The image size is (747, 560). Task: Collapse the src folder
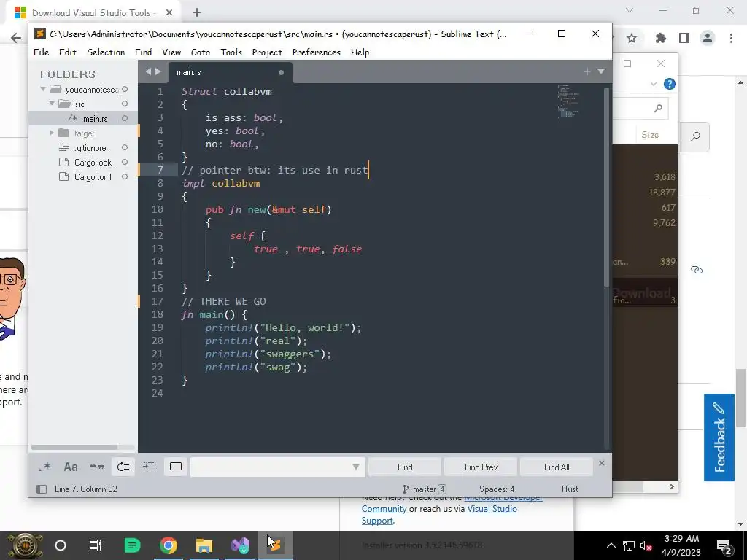[52, 104]
